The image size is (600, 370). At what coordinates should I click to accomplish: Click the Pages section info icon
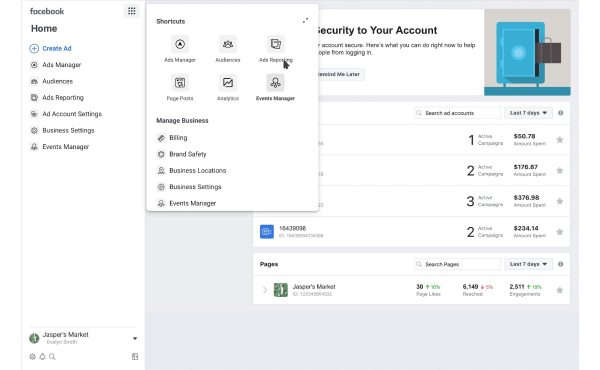tap(561, 264)
